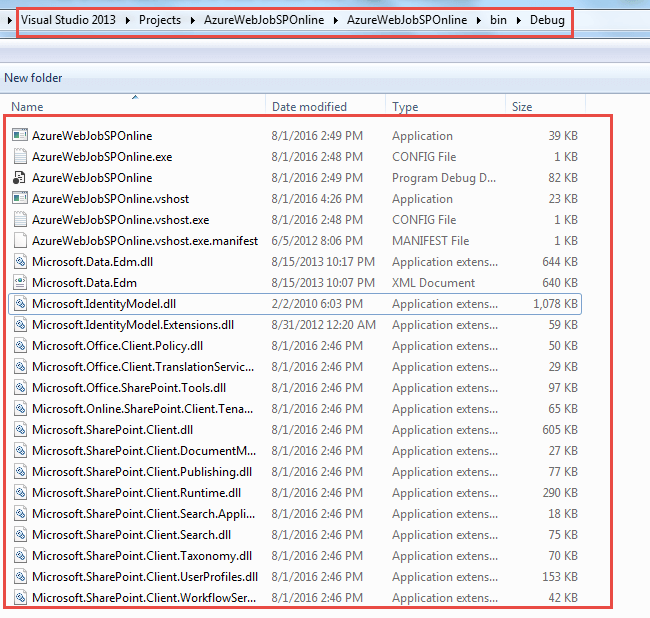The image size is (650, 618).
Task: Select the Microsoft.Office.Client.TranslationServic... dll icon
Action: (20, 366)
